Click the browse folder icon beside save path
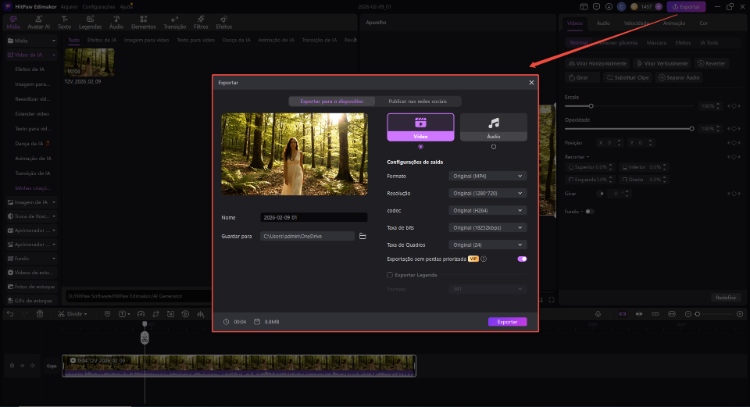 pos(362,236)
